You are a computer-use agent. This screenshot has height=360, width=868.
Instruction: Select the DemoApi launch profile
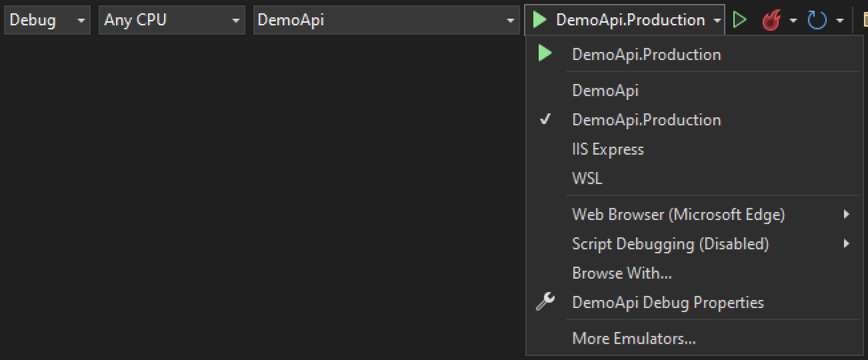coord(694,90)
